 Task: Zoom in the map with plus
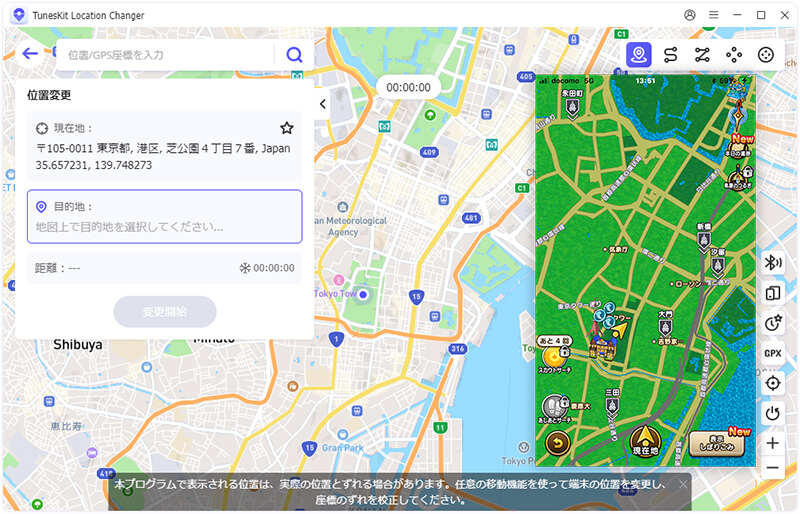coord(772,443)
